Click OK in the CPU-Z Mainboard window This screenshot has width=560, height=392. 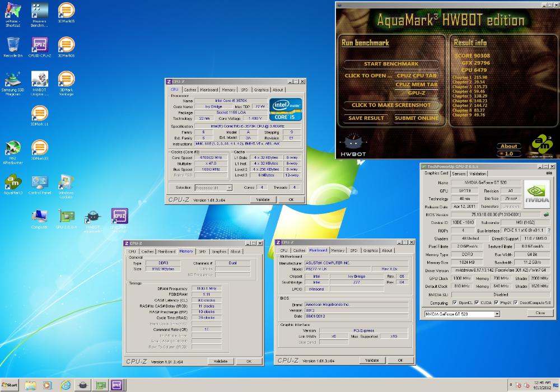(x=400, y=360)
